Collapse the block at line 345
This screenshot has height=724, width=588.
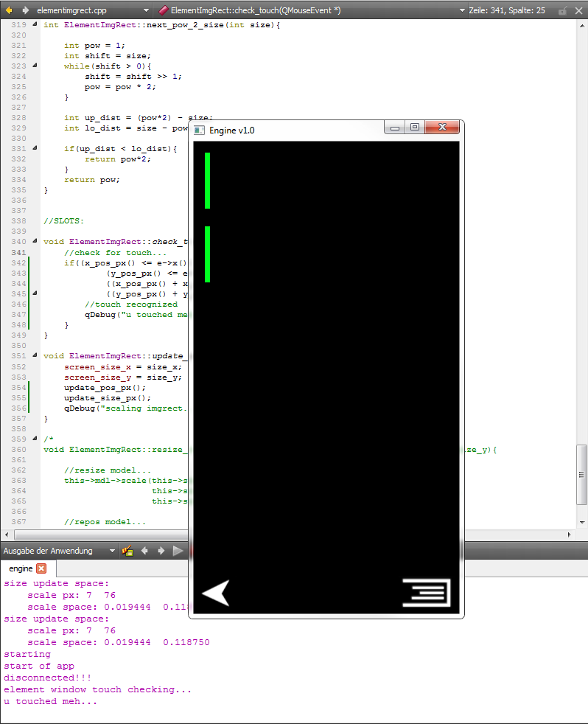35,293
